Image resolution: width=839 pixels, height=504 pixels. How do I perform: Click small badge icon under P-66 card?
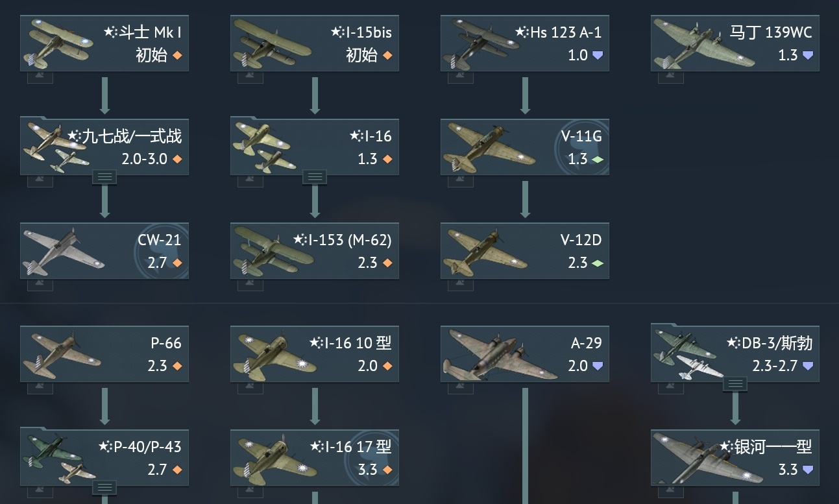click(40, 387)
